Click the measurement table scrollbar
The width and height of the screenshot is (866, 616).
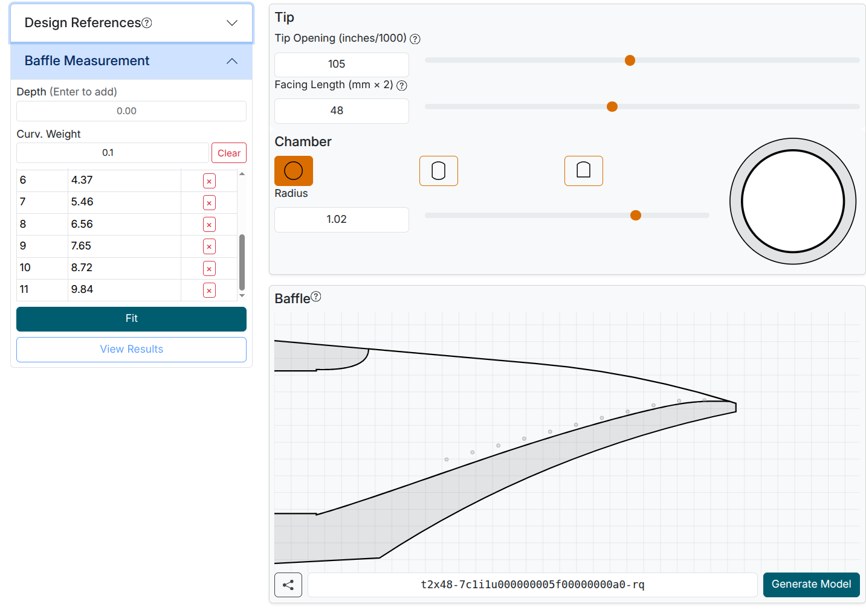pyautogui.click(x=242, y=262)
